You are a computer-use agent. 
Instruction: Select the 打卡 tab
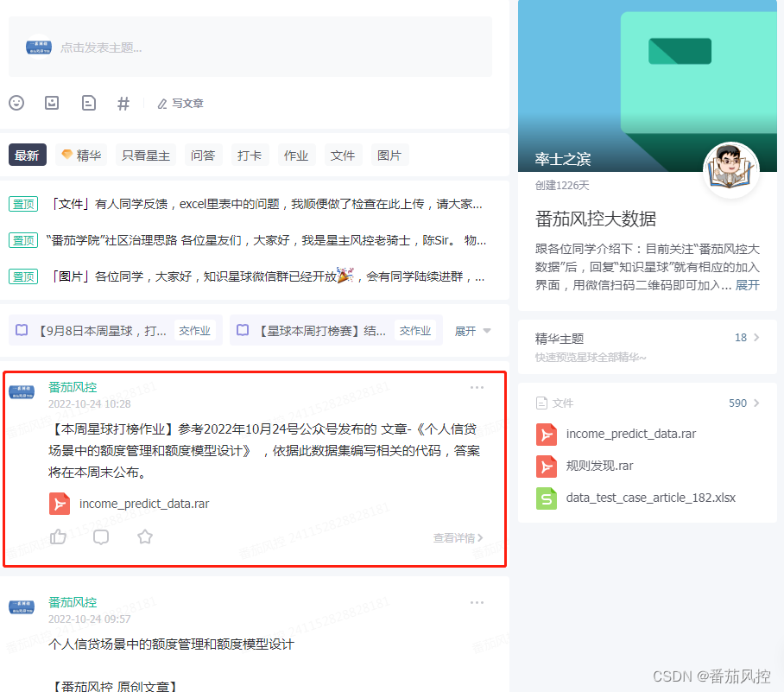click(x=250, y=156)
